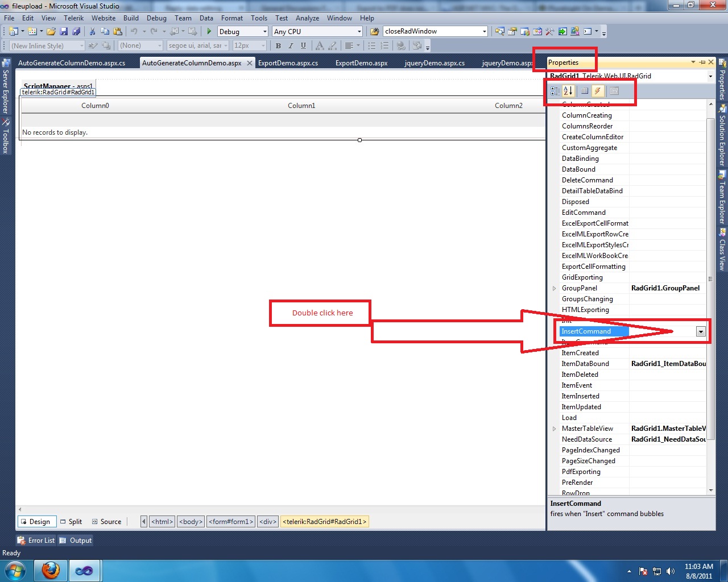This screenshot has height=582, width=728.
Task: Open the Solution Explorer side tab
Action: click(x=722, y=135)
